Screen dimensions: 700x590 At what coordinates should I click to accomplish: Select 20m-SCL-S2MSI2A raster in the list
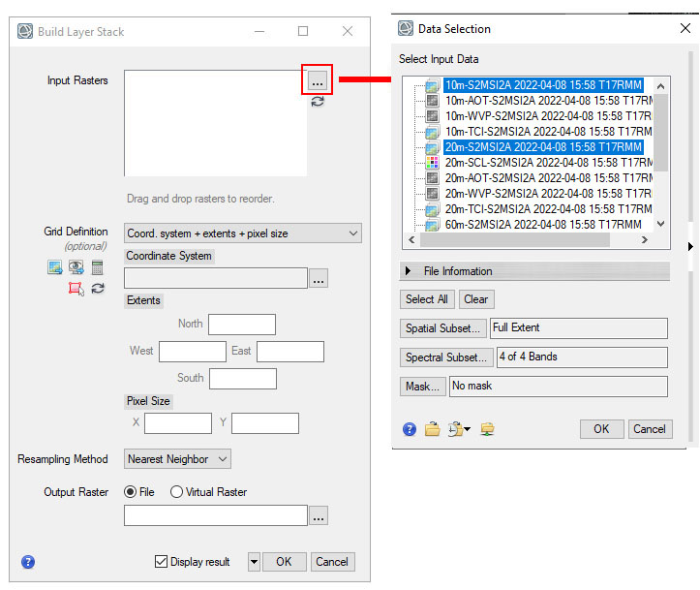547,162
